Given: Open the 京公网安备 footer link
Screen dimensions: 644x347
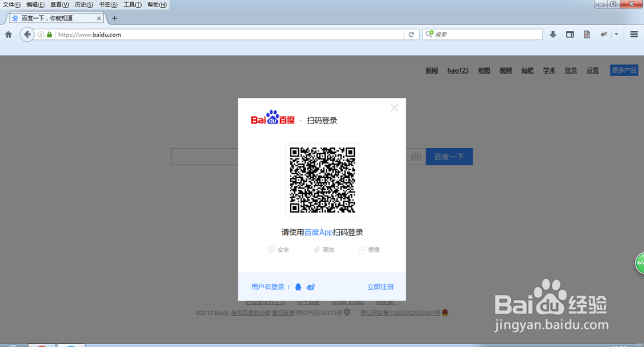Looking at the screenshot, I should (x=401, y=313).
